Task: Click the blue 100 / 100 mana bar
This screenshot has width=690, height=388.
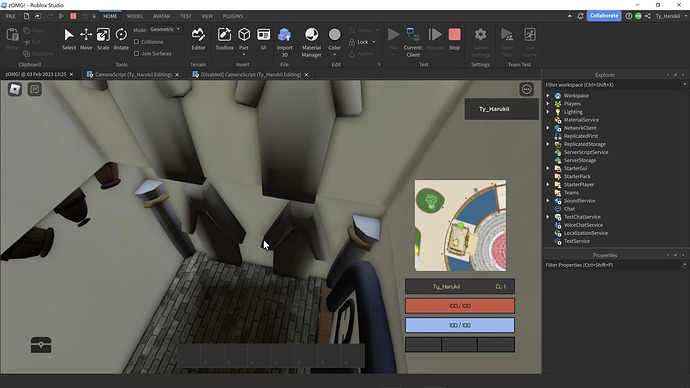Action: click(x=459, y=325)
